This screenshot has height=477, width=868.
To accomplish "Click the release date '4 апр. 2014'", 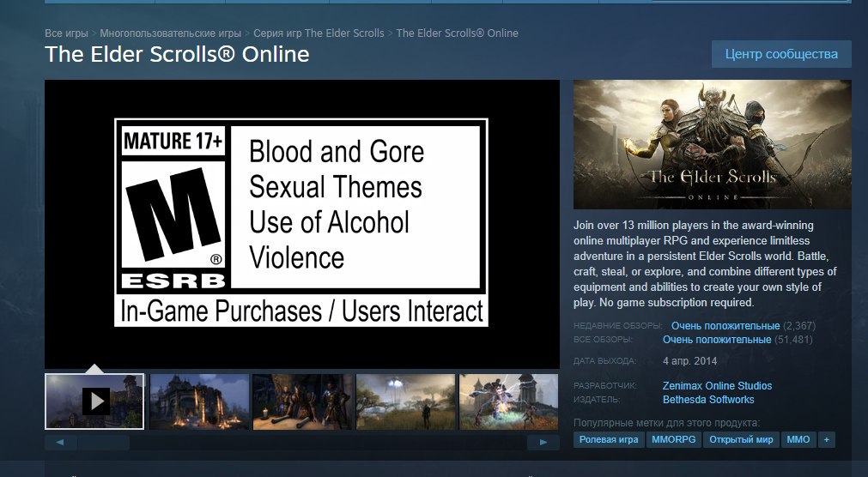I will pos(689,361).
